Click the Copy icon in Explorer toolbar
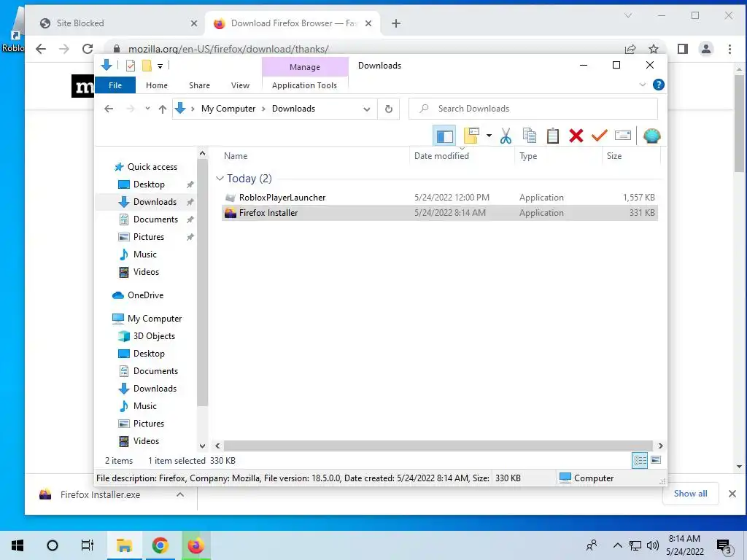The height and width of the screenshot is (560, 747). (530, 136)
